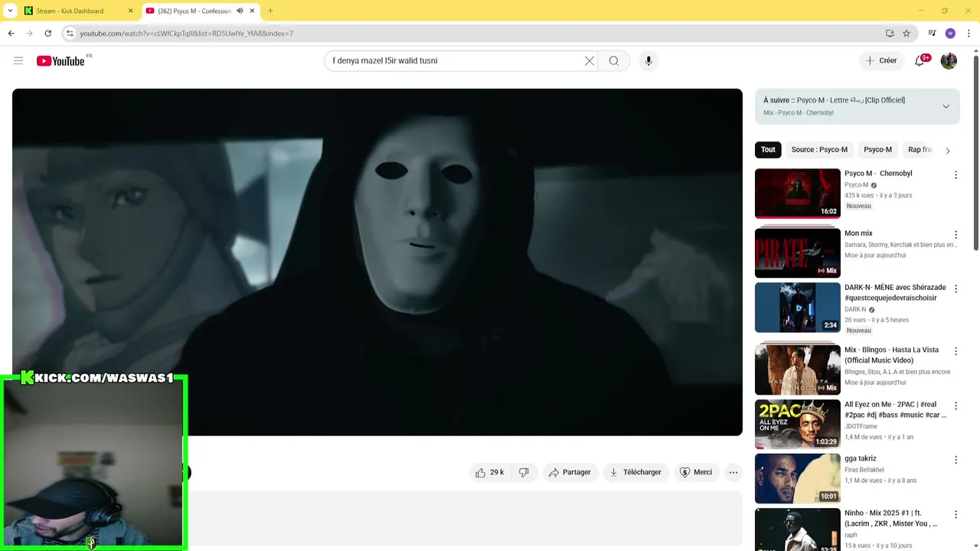Open options menu for Mon mix
Screen dimensions: 980x551
[955, 235]
